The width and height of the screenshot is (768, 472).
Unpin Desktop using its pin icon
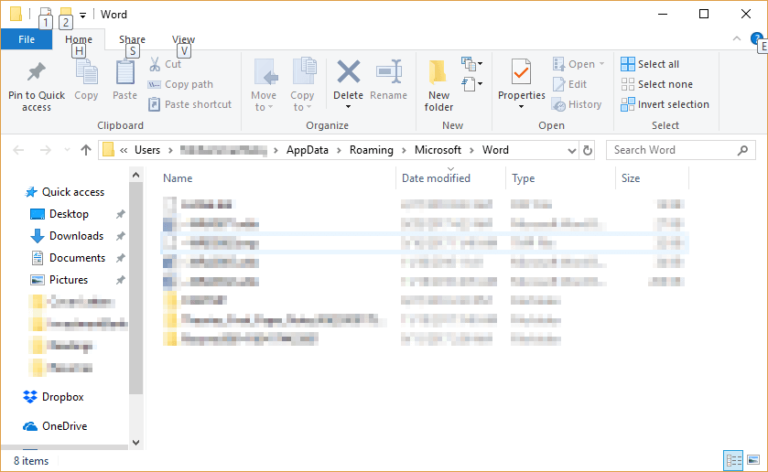point(120,214)
